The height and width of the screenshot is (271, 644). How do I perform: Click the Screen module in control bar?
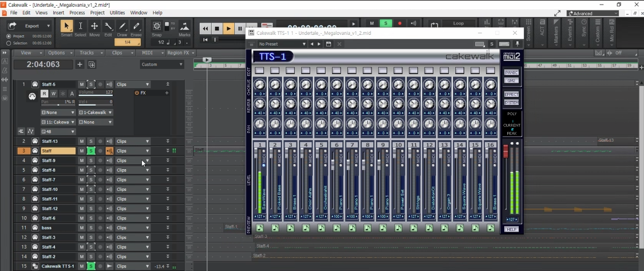pos(529,33)
